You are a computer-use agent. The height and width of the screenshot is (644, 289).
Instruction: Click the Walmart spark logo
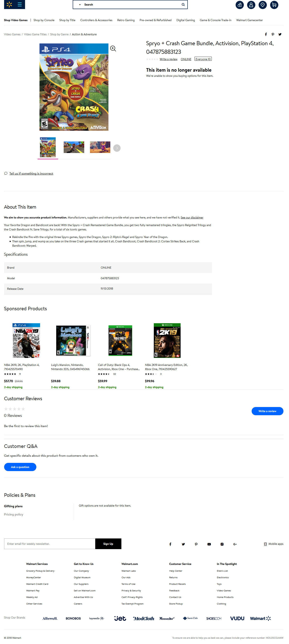(9, 5)
